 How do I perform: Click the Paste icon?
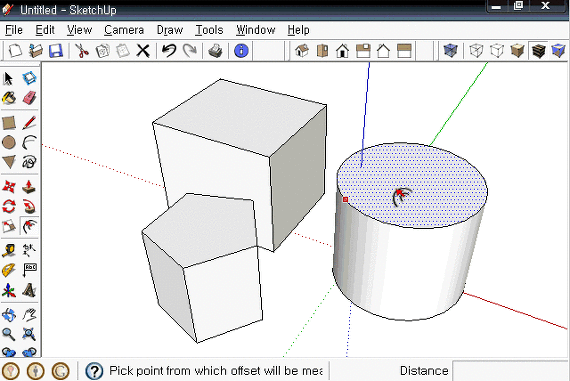pos(123,51)
